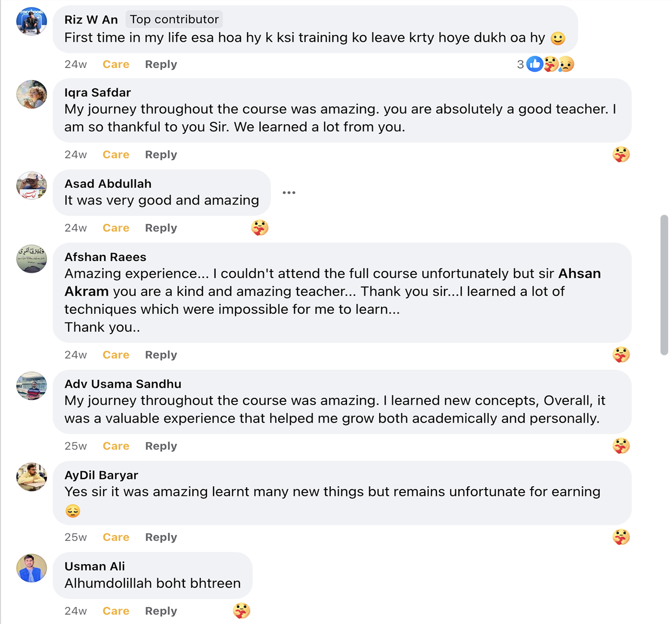The height and width of the screenshot is (624, 672).
Task: Click care emoji on Adv Usama Sandhu's comment
Action: 621,446
